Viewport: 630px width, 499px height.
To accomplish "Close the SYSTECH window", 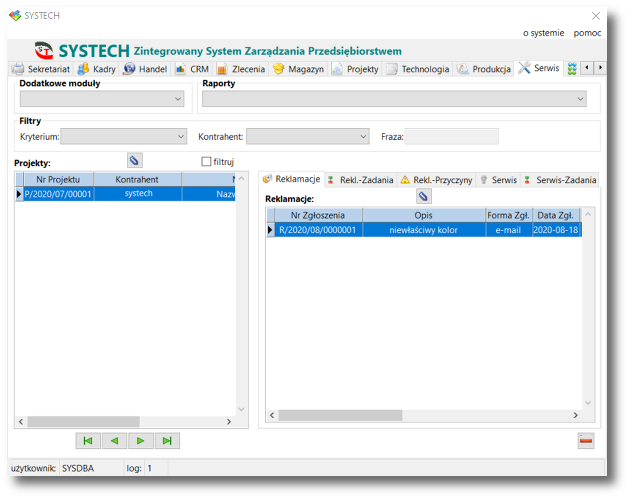I will (595, 16).
